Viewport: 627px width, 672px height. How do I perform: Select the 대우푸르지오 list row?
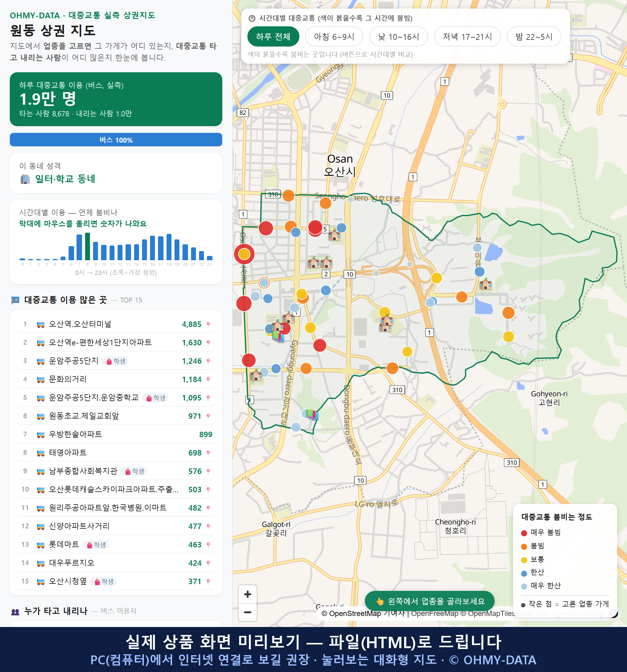116,563
